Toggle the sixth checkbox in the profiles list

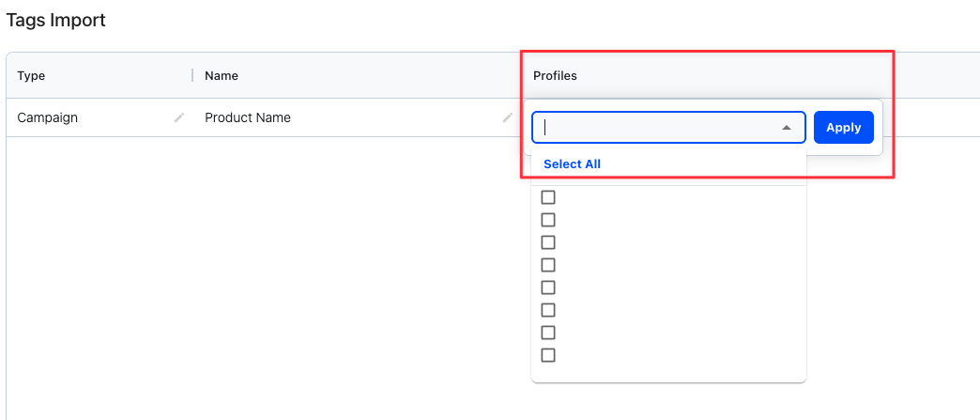click(x=548, y=310)
